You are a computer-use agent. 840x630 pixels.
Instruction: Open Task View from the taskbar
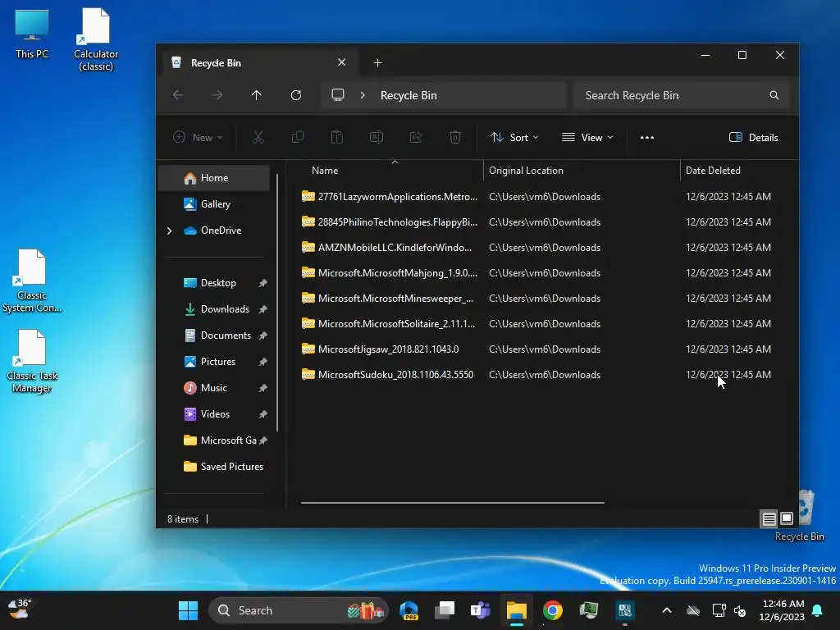444,610
